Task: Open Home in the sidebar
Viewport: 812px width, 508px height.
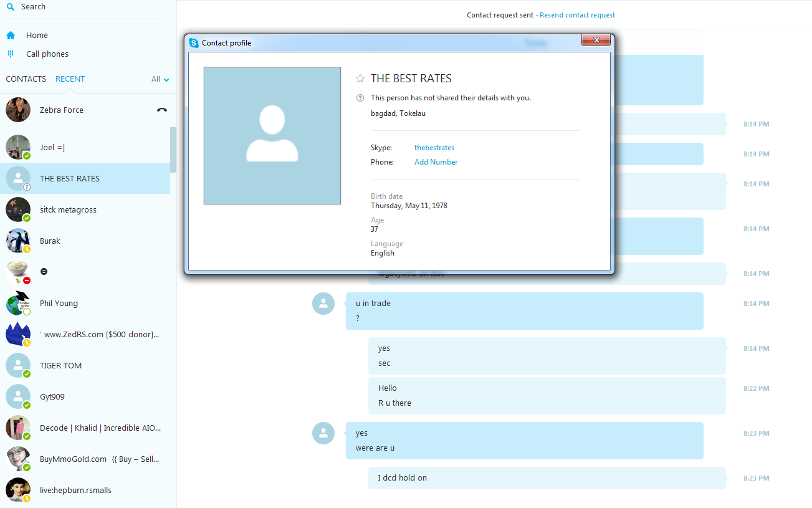Action: point(37,36)
